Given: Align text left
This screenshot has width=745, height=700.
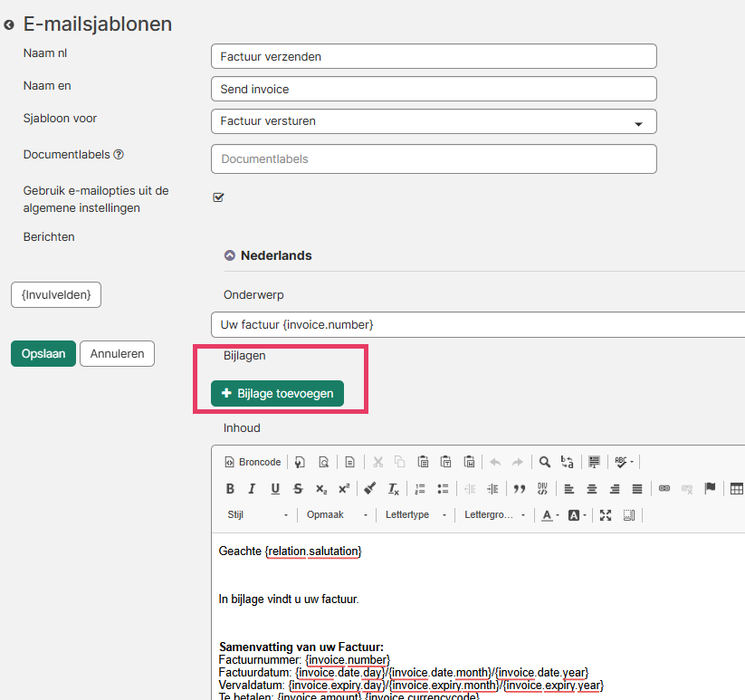Looking at the screenshot, I should (x=568, y=489).
